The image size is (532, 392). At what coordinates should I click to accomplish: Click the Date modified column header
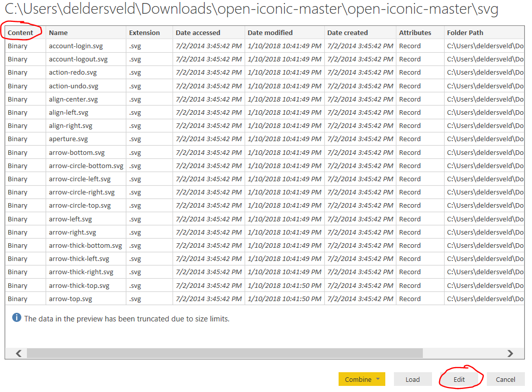[270, 32]
